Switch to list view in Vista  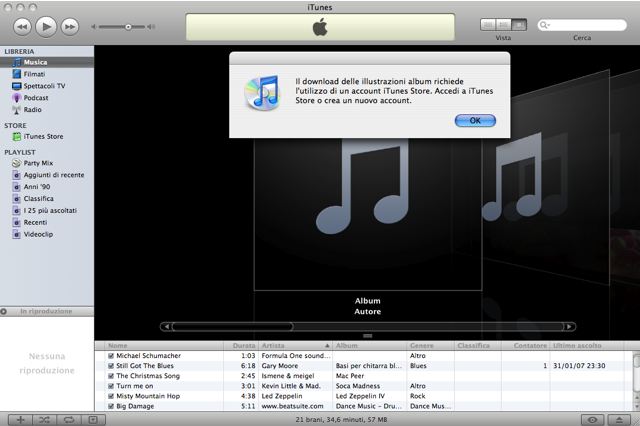(488, 25)
